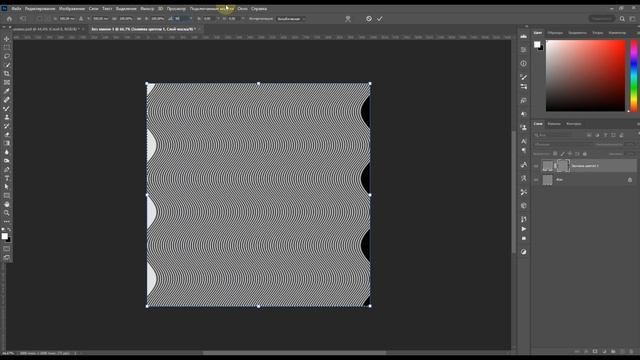Screen dimensions: 640x360
Task: Open the Слои menu
Action: (x=93, y=9)
